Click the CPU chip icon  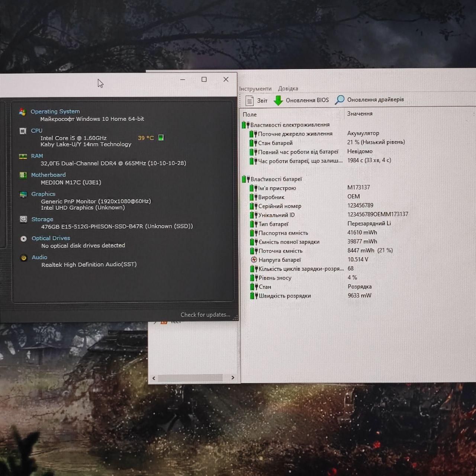coord(23,131)
